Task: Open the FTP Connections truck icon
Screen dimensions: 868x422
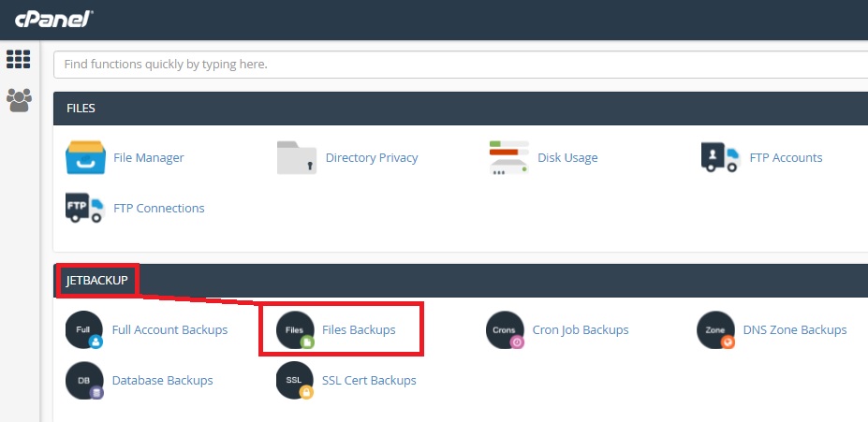Action: pos(85,208)
